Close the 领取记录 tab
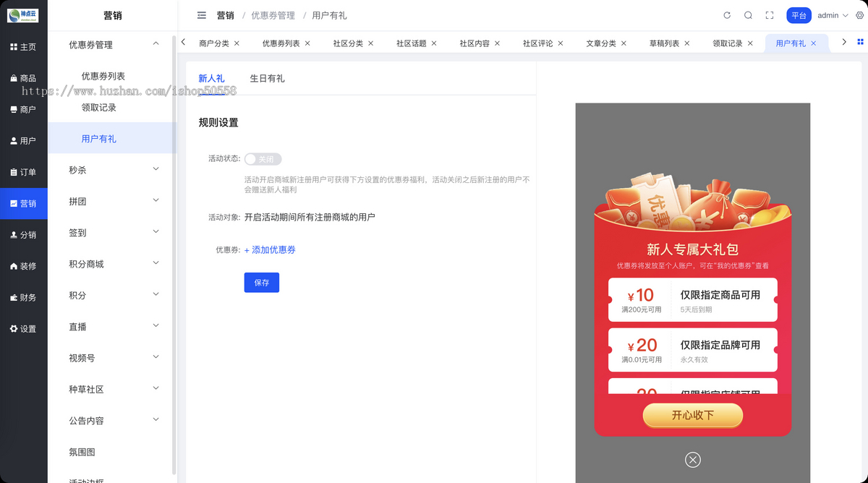Viewport: 868px width, 483px height. click(750, 43)
